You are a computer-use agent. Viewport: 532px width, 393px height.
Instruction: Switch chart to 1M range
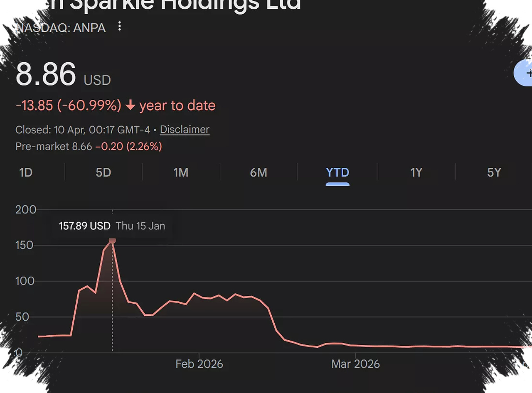181,172
